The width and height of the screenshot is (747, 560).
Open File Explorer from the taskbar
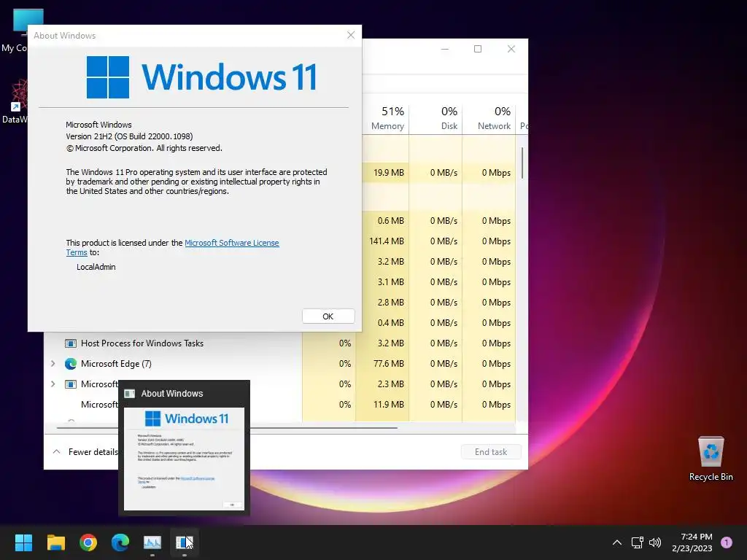tap(55, 542)
